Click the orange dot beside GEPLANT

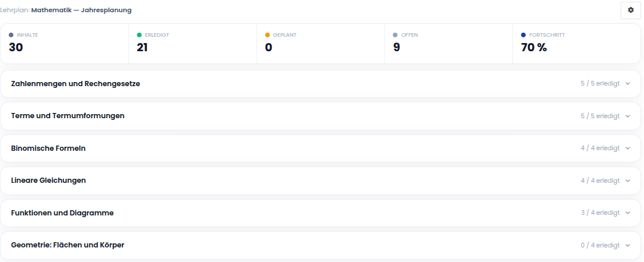click(x=268, y=35)
